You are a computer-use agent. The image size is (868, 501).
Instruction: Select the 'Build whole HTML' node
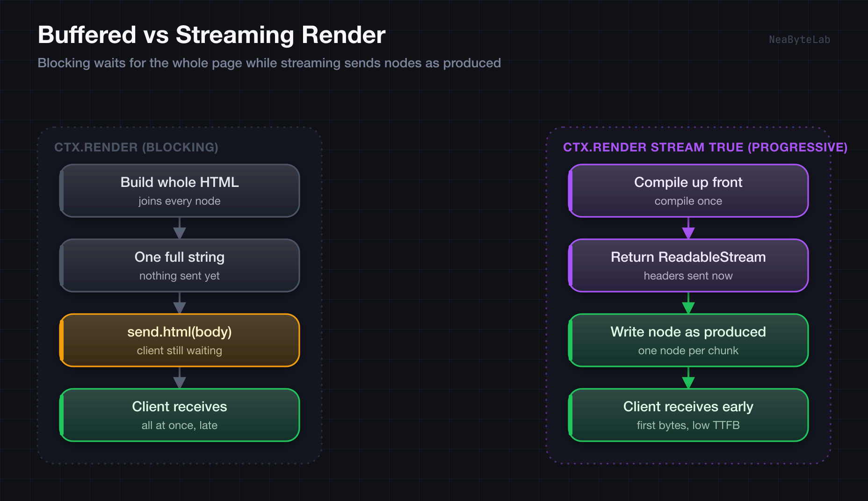pyautogui.click(x=180, y=191)
